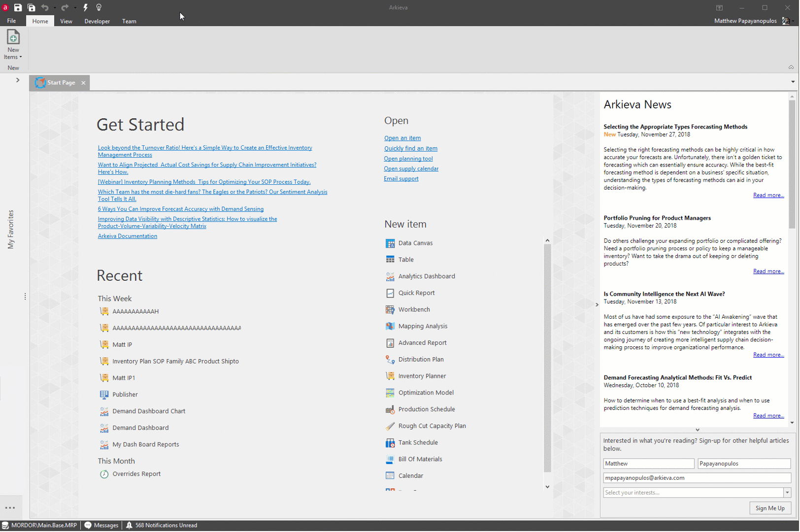Open the document tabs list dropdown
The width and height of the screenshot is (800, 532).
tap(793, 82)
